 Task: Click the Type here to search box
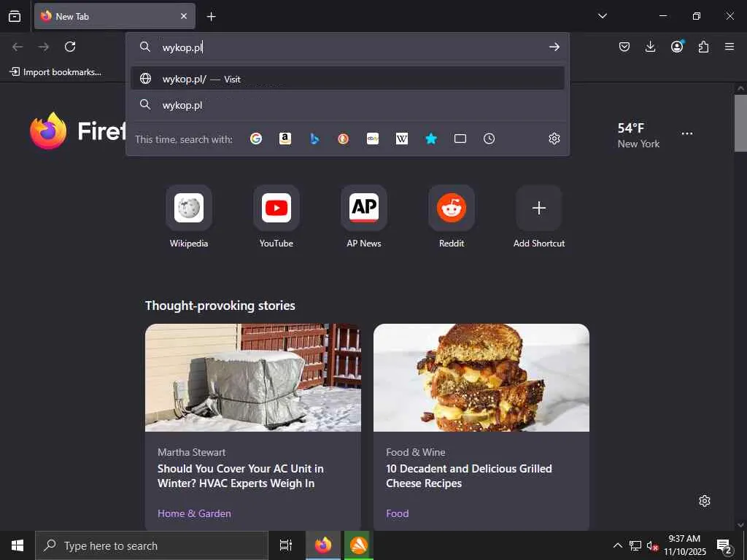152,545
